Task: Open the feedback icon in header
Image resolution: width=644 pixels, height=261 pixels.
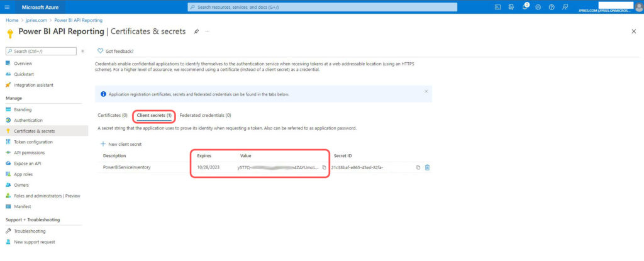Action: tap(565, 7)
